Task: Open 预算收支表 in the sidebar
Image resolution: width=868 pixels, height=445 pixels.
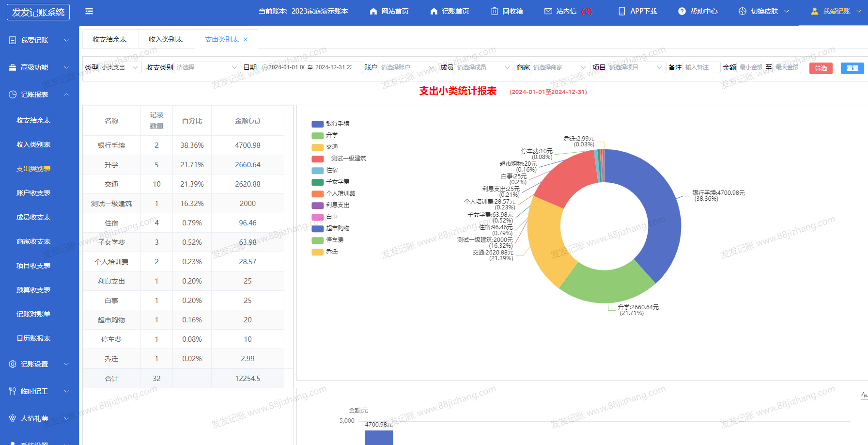Action: (x=33, y=290)
